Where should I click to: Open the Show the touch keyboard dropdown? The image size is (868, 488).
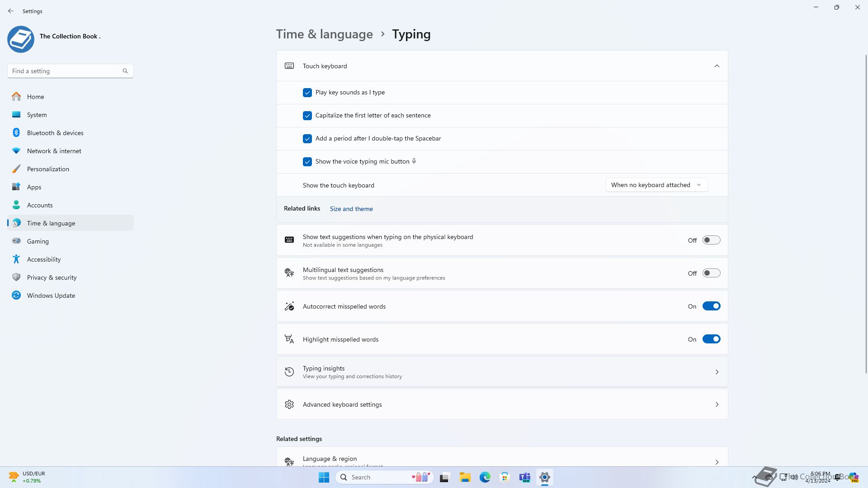656,185
